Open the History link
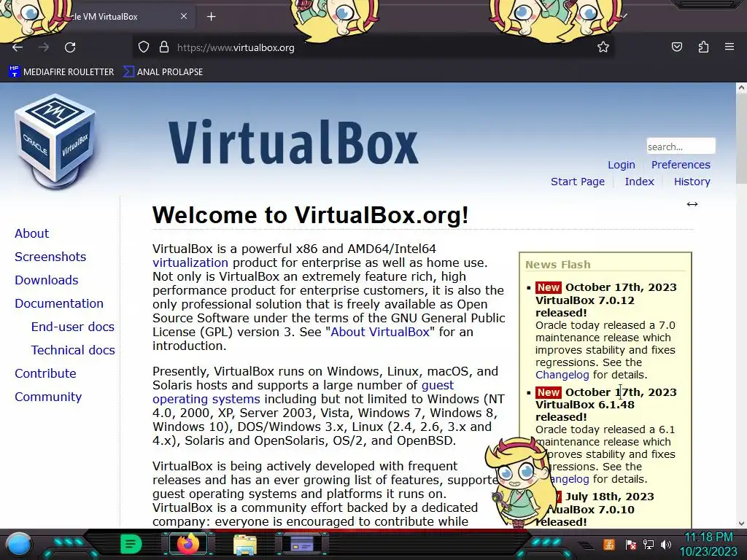Screen dimensions: 747x560 pyautogui.click(x=692, y=182)
